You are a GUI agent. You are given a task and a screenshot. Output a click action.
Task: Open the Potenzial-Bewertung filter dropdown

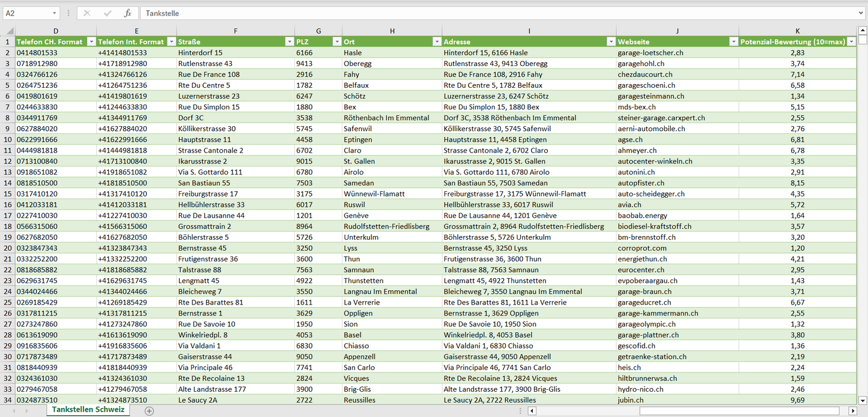pyautogui.click(x=851, y=42)
